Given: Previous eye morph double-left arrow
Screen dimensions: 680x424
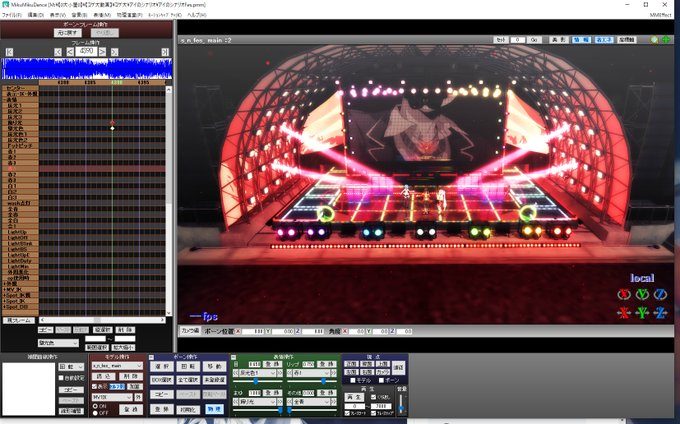Looking at the screenshot, I should click(235, 373).
